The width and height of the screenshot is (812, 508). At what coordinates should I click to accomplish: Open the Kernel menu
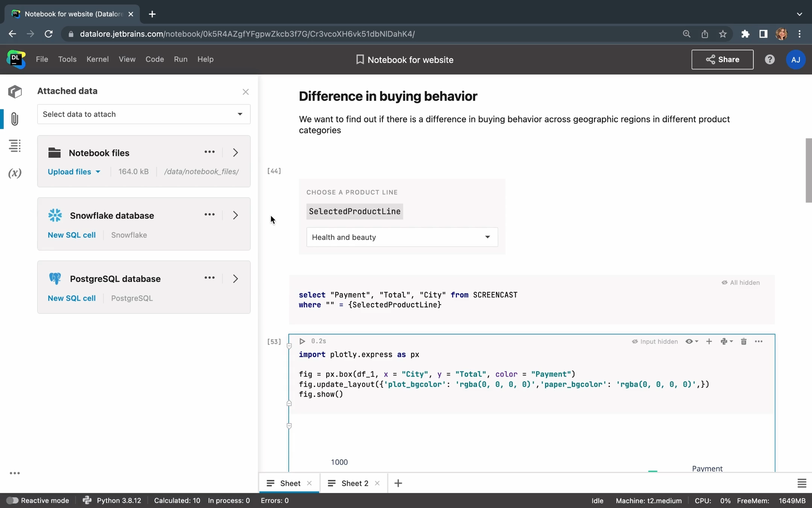(x=97, y=59)
